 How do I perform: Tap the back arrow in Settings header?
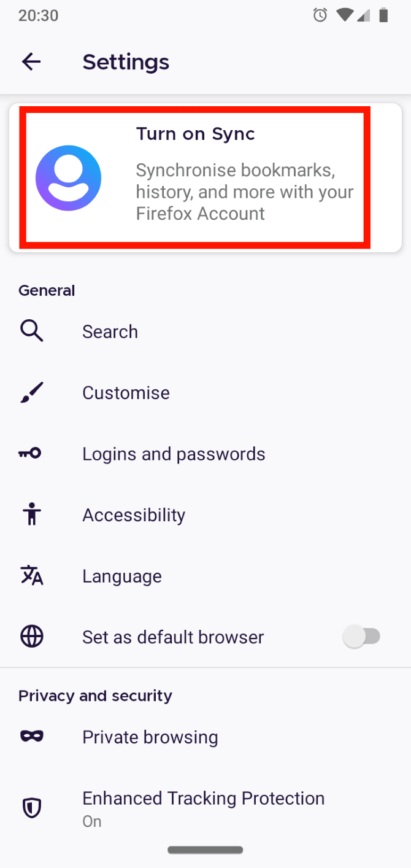tap(31, 61)
